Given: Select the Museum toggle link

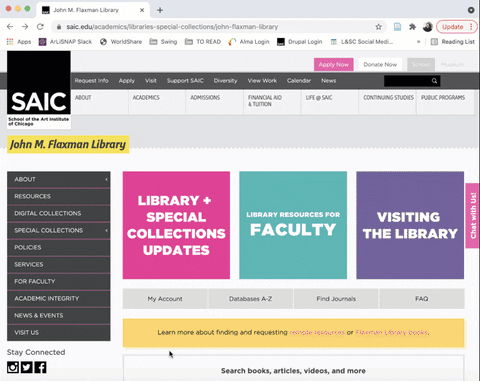Looking at the screenshot, I should 452,64.
